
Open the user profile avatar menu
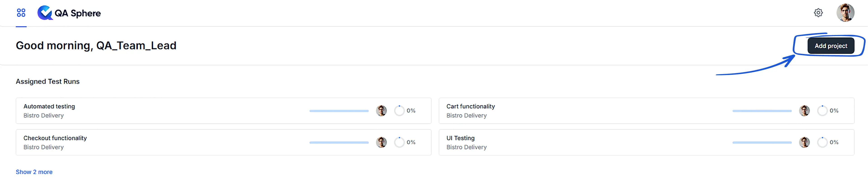(845, 13)
